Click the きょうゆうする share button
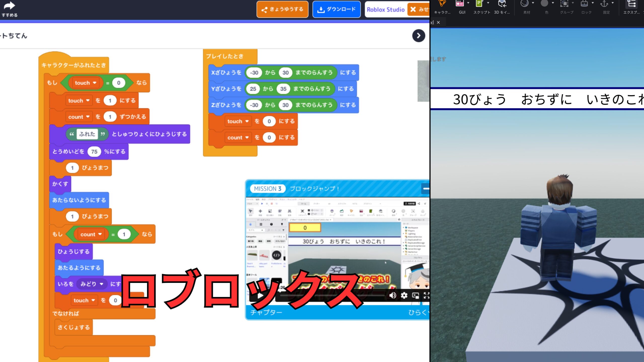Image resolution: width=644 pixels, height=362 pixels. (x=282, y=10)
